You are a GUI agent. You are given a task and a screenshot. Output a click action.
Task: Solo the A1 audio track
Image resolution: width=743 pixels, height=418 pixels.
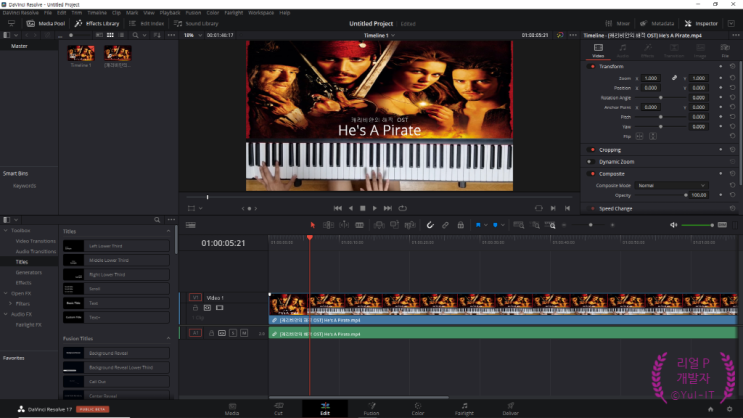(x=233, y=333)
